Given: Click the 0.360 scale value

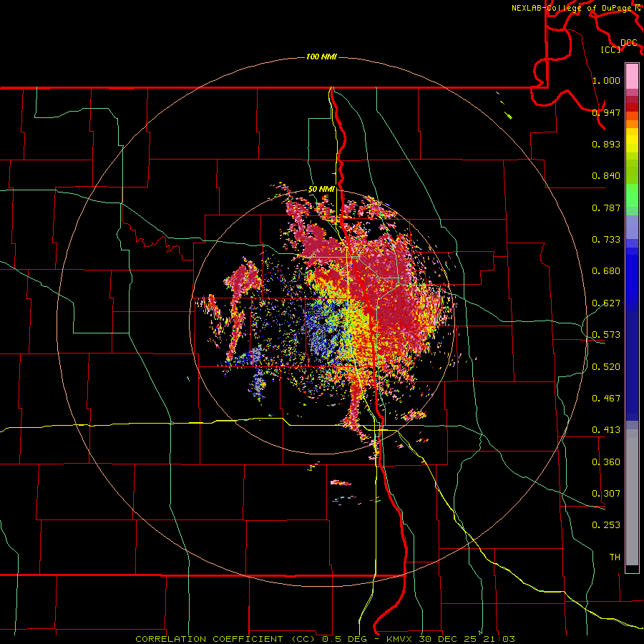Looking at the screenshot, I should tap(606, 462).
